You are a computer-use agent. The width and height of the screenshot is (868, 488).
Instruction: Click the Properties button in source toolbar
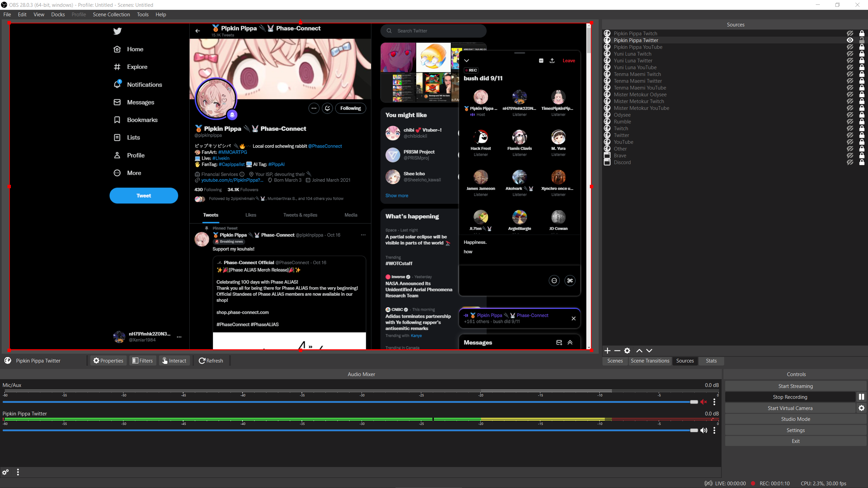coord(108,361)
